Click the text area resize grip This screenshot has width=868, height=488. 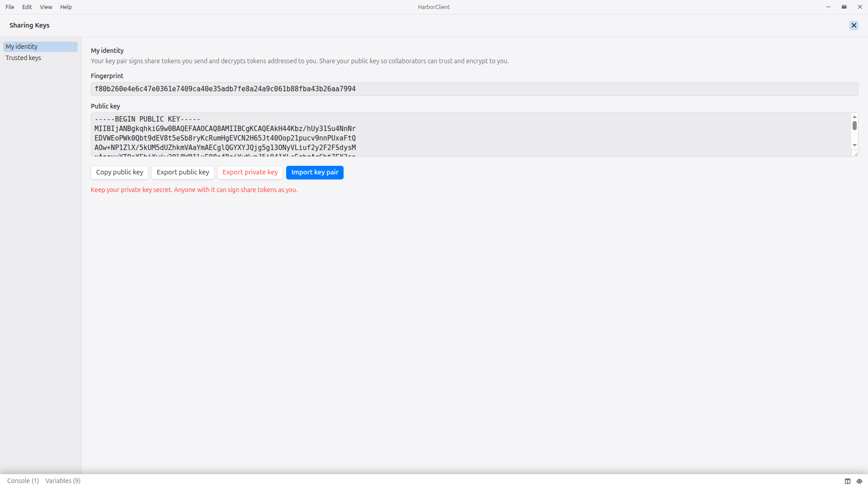pyautogui.click(x=855, y=154)
